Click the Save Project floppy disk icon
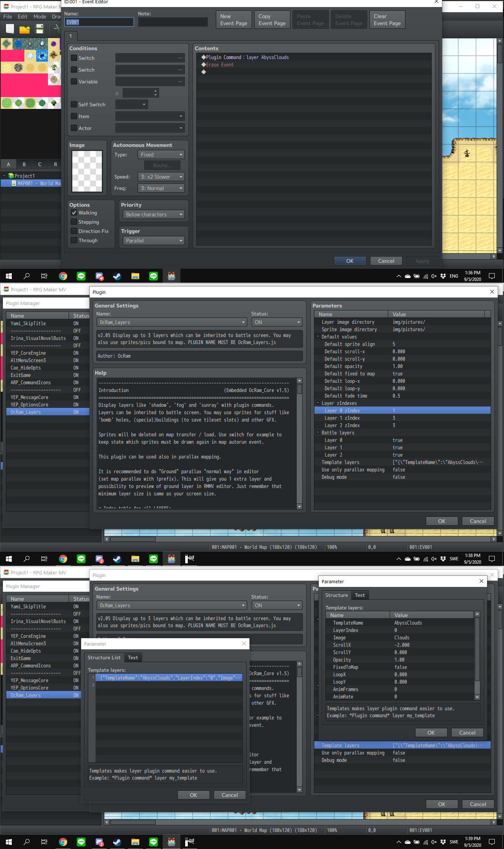This screenshot has width=504, height=849. [39, 29]
